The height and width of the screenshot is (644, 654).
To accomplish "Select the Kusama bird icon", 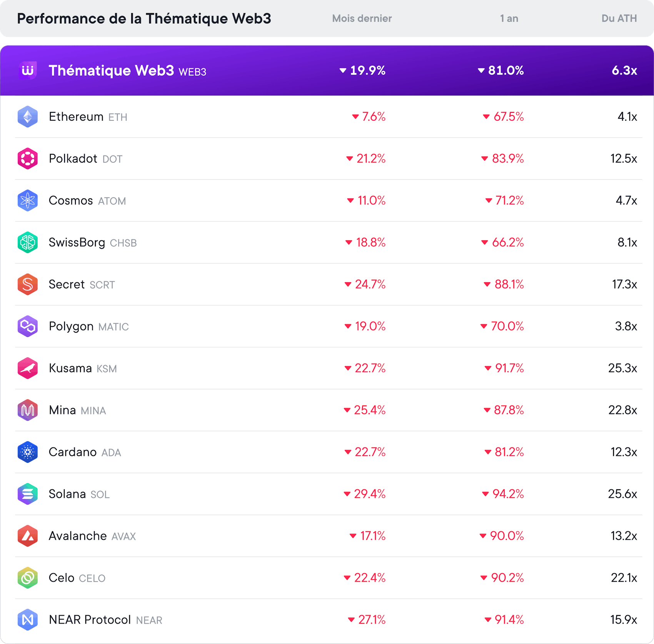I will coord(28,368).
